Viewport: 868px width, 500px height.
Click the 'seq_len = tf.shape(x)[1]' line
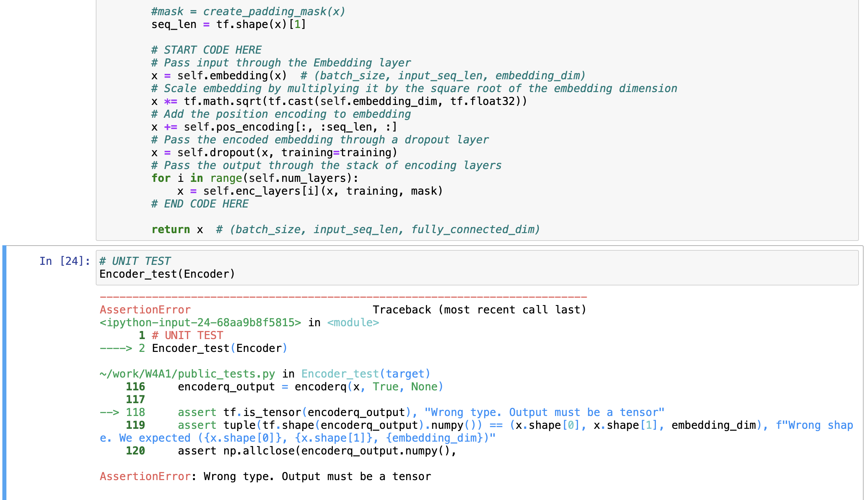(x=228, y=24)
